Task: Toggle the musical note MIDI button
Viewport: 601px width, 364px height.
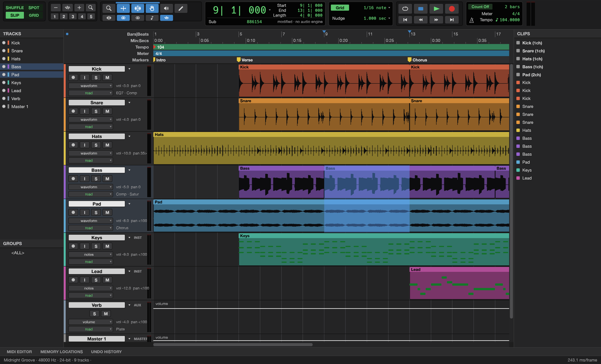Action: click(x=152, y=18)
